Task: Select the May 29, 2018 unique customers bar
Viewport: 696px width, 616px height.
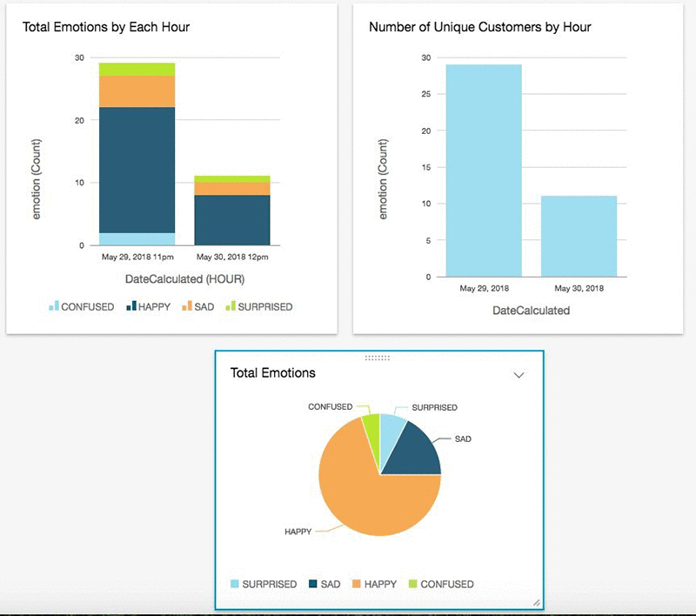Action: [x=484, y=171]
